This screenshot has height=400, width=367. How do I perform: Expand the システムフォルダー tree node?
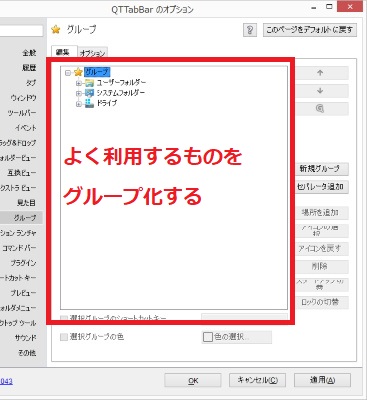coord(78,93)
